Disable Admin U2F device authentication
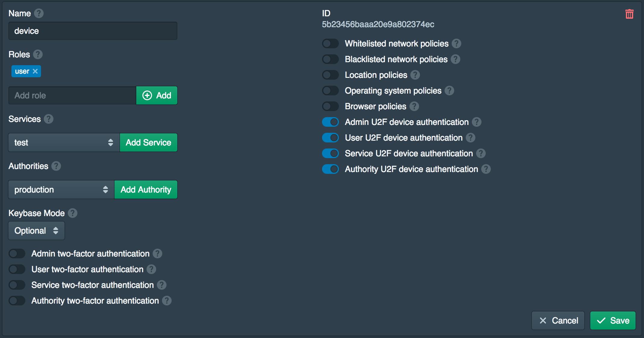The image size is (644, 338). click(x=330, y=122)
